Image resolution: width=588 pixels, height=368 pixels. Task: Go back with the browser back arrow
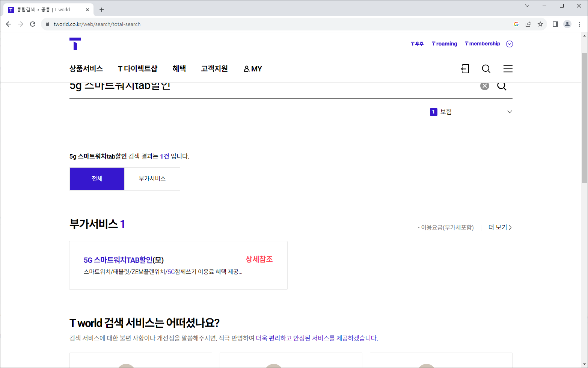pyautogui.click(x=9, y=24)
